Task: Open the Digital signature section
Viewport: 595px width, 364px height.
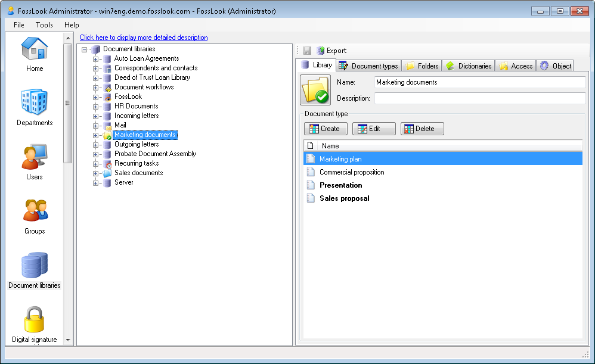Action: (35, 325)
